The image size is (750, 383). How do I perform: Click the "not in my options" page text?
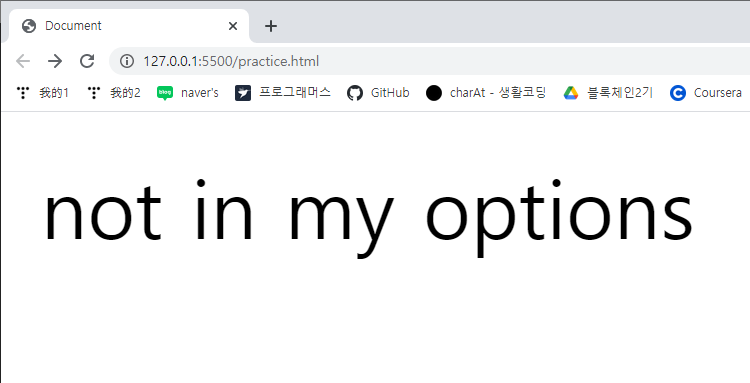[368, 218]
